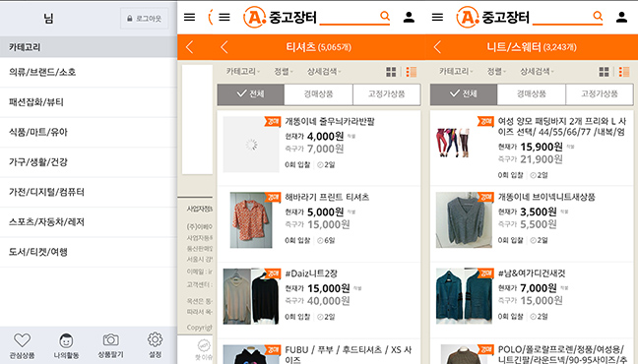The height and width of the screenshot is (364, 638).
Task: Open 해바라기 프린트 티셔츠 listing
Action: (x=319, y=223)
